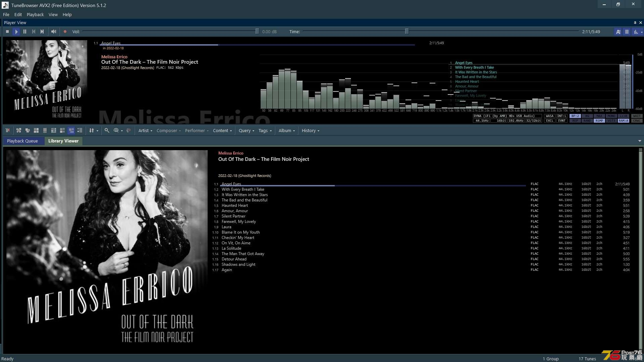Image resolution: width=644 pixels, height=362 pixels.
Task: Click the WASA output mode button
Action: point(550,116)
